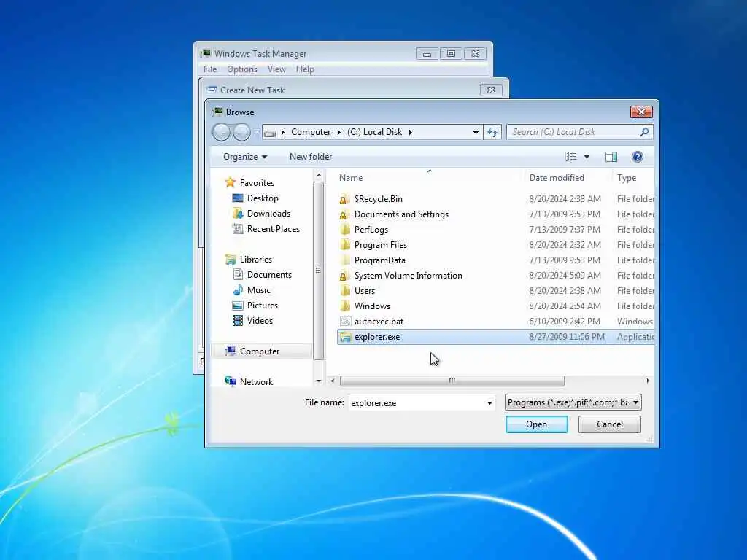The image size is (747, 560).
Task: Expand the address bar history dropdown
Action: pyautogui.click(x=476, y=133)
